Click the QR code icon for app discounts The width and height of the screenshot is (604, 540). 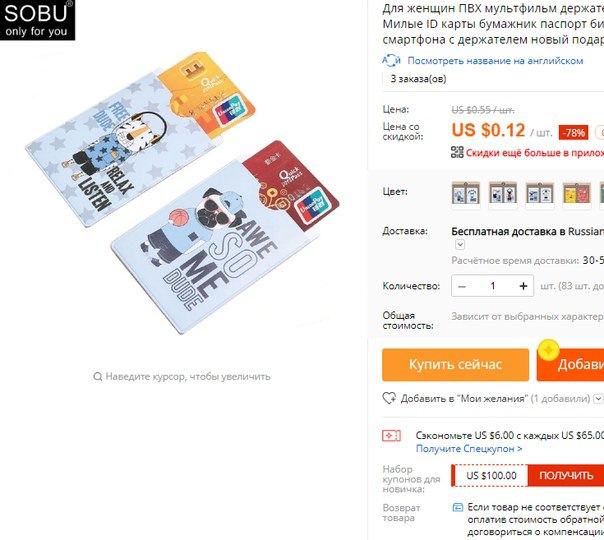click(x=457, y=152)
